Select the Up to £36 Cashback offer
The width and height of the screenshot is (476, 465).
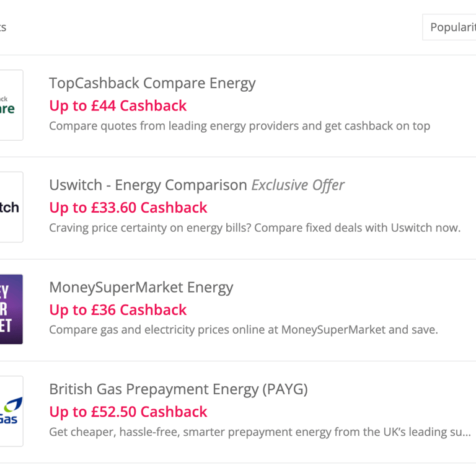[x=118, y=309]
